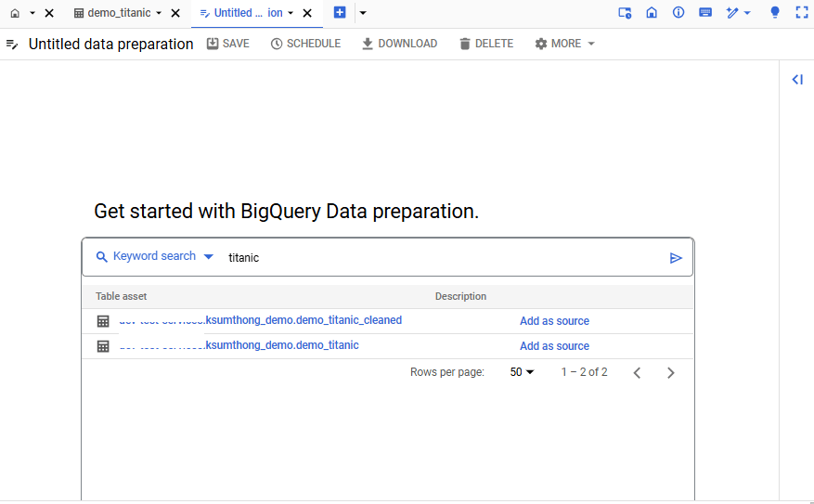Click the info icon in top bar
This screenshot has height=504, width=814.
point(678,13)
